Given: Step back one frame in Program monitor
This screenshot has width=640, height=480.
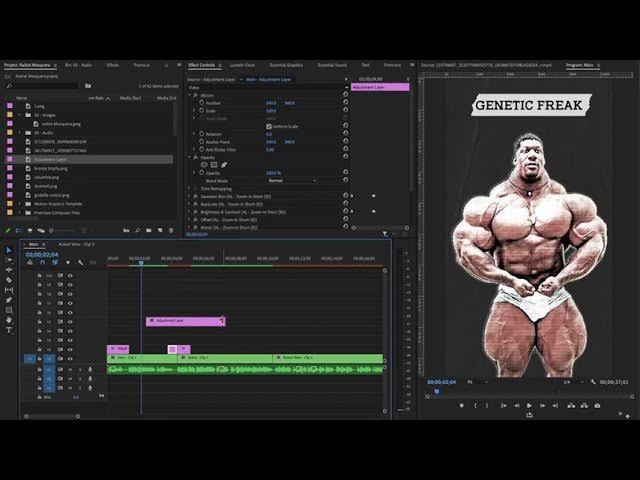Looking at the screenshot, I should (x=516, y=406).
